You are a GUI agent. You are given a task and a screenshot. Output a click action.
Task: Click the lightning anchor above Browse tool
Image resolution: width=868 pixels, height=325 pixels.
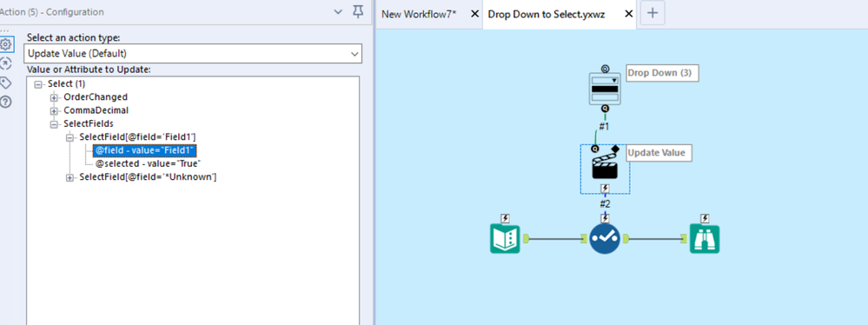(704, 218)
